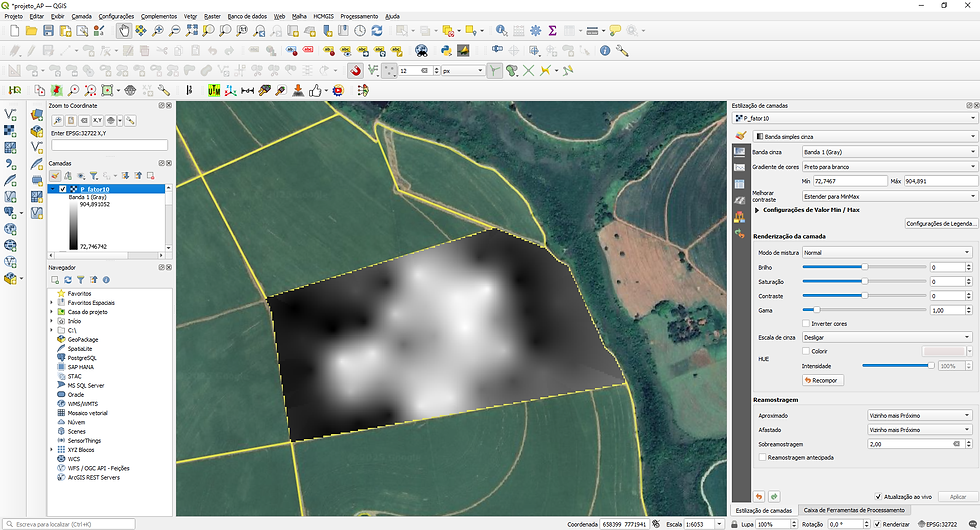Adjust the Contraste slider
Viewport: 980px width, 530px height.
[x=864, y=296]
